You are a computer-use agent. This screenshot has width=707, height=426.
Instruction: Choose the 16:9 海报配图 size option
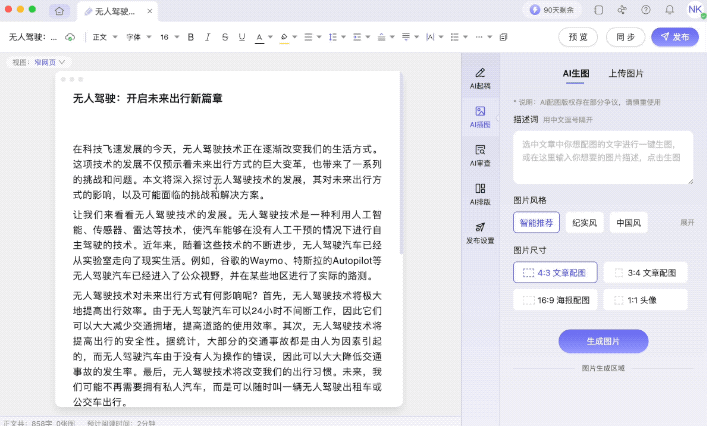[555, 299]
